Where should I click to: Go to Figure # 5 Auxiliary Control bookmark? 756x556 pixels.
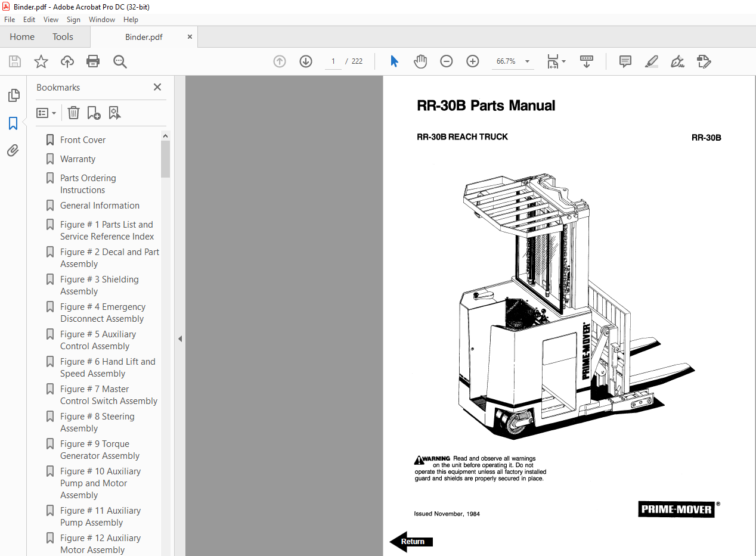pos(98,340)
